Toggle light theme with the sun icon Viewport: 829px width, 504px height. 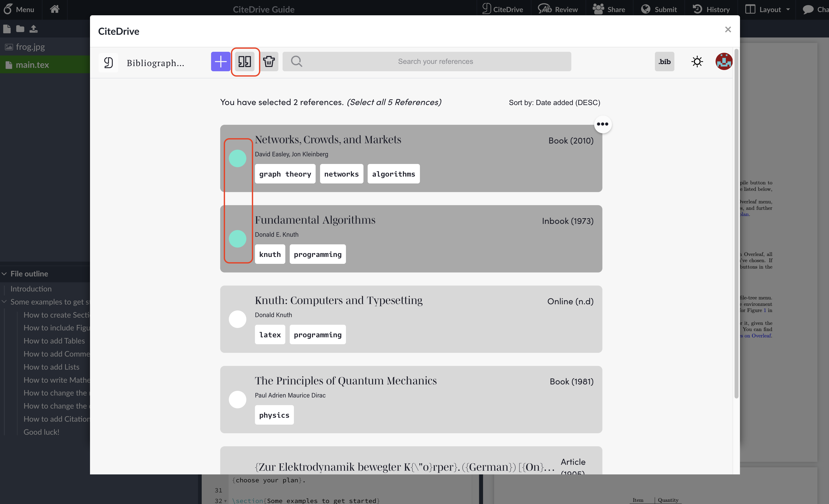click(x=697, y=61)
